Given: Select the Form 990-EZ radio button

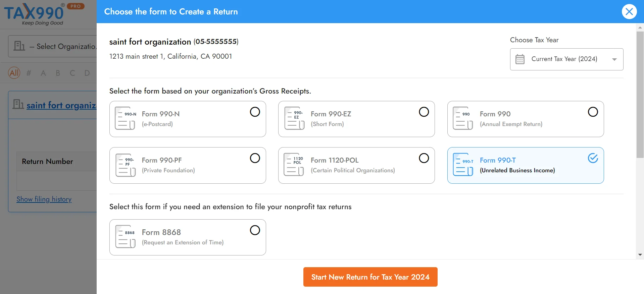Looking at the screenshot, I should [x=424, y=112].
